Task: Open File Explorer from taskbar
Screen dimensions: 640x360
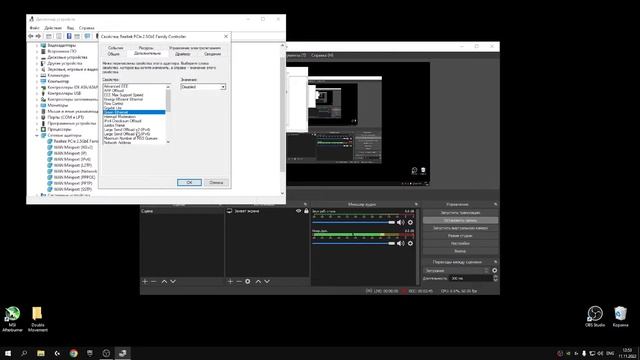Action: [41, 353]
